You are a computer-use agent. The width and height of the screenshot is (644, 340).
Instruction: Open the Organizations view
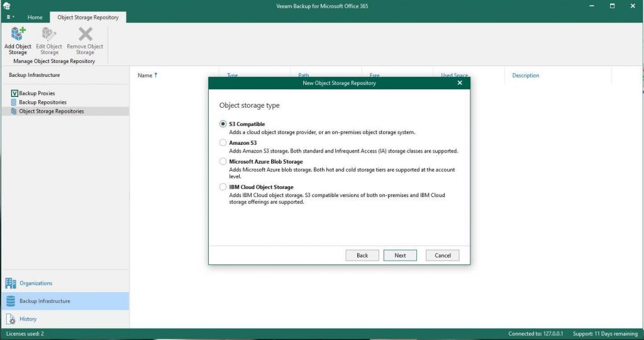click(x=65, y=283)
